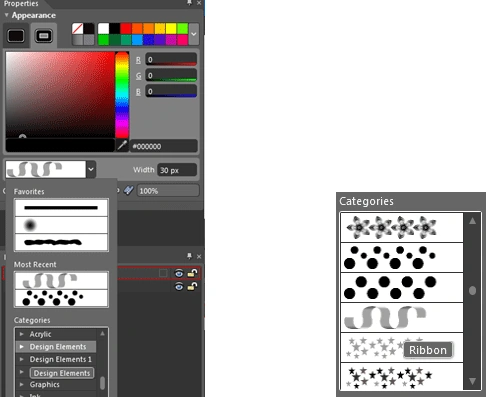Click inside the color picker gradient square
Image resolution: width=486 pixels, height=397 pixels.
tap(60, 95)
